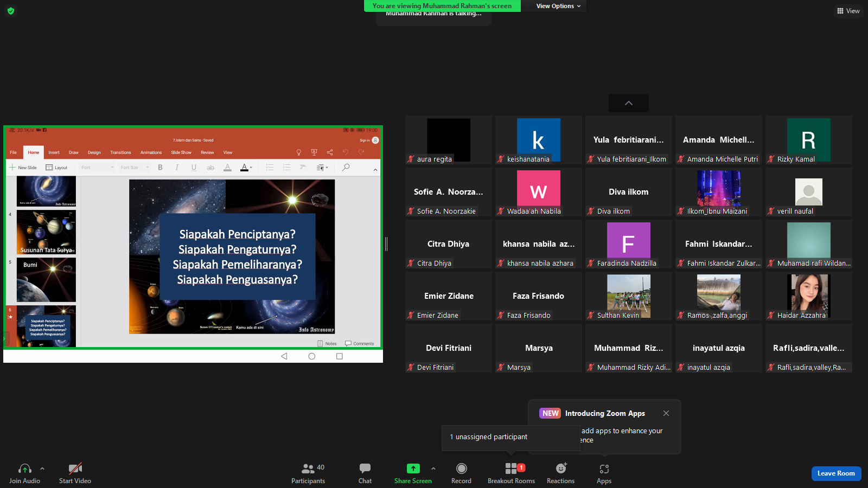Image resolution: width=868 pixels, height=488 pixels.
Task: Click the Arrange shapes icon
Action: coord(303,168)
